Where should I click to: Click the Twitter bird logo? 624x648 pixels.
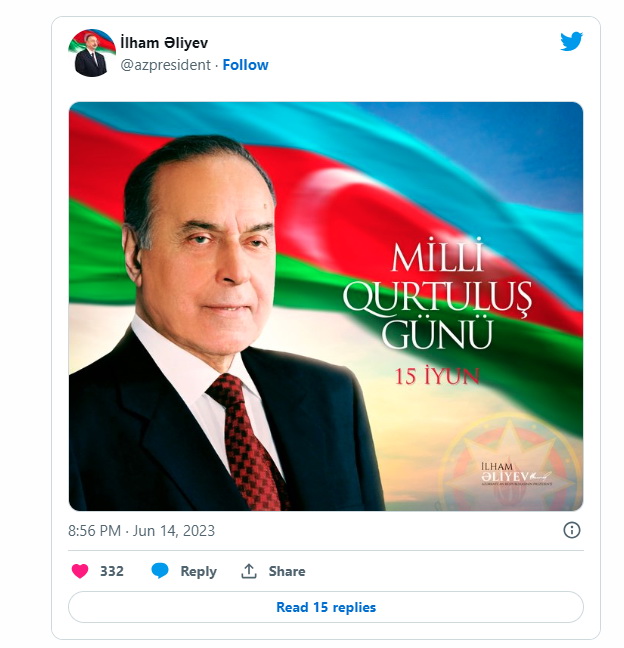click(571, 42)
